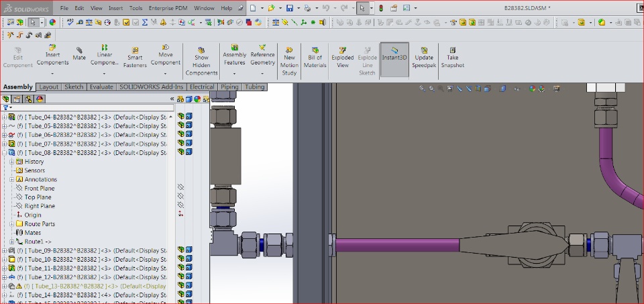Toggle Front Plane visibility icon in display pane
Screen dimensions: 644x304
180,188
